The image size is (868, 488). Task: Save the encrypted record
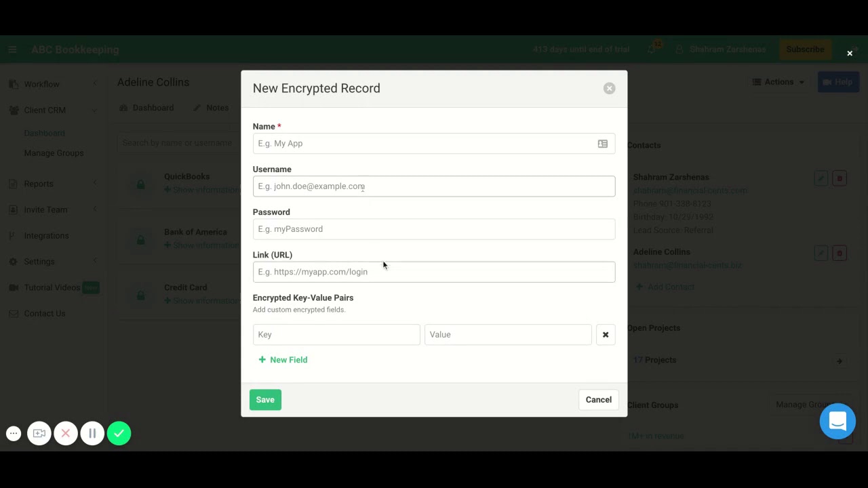coord(265,400)
